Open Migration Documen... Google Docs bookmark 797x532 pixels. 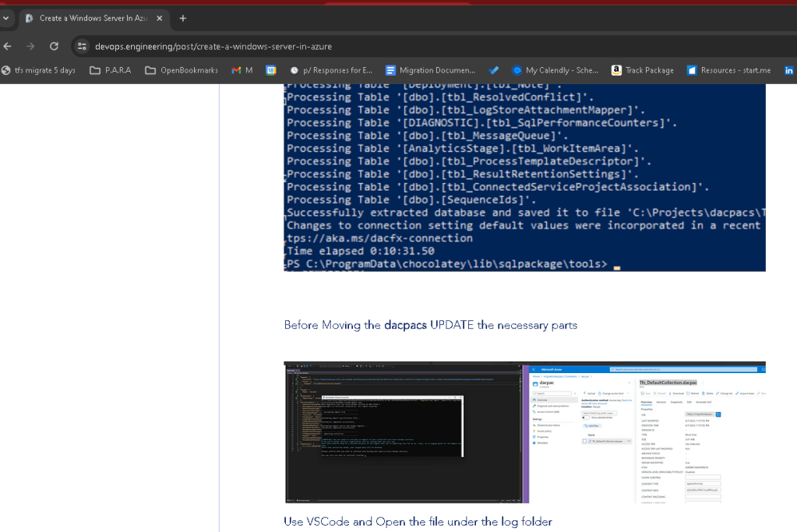[431, 70]
